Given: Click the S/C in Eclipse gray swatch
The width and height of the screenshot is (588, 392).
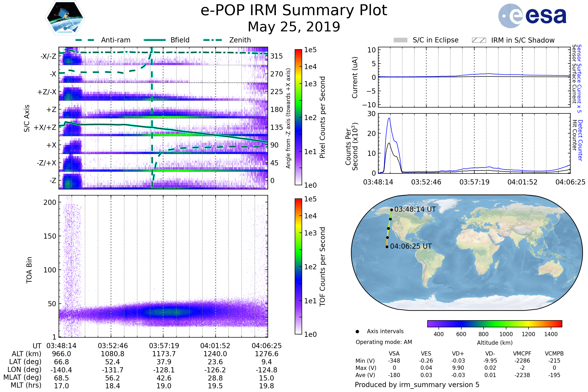Looking at the screenshot, I should [x=400, y=40].
